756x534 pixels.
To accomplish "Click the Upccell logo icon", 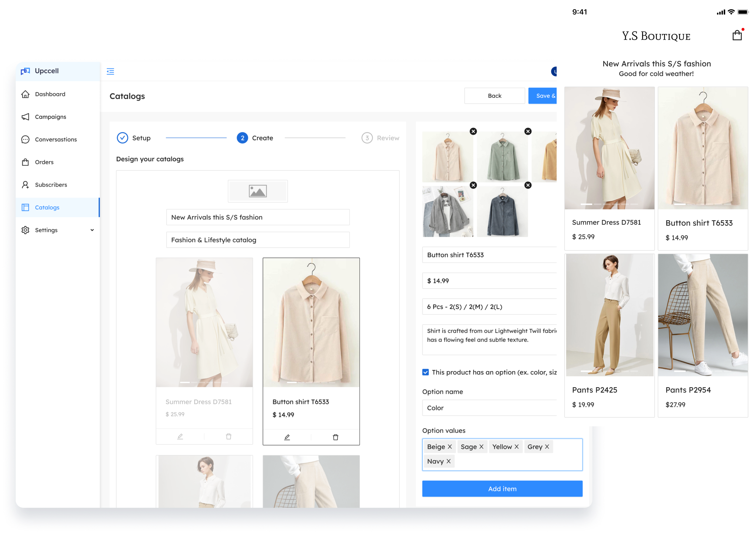I will [x=25, y=71].
